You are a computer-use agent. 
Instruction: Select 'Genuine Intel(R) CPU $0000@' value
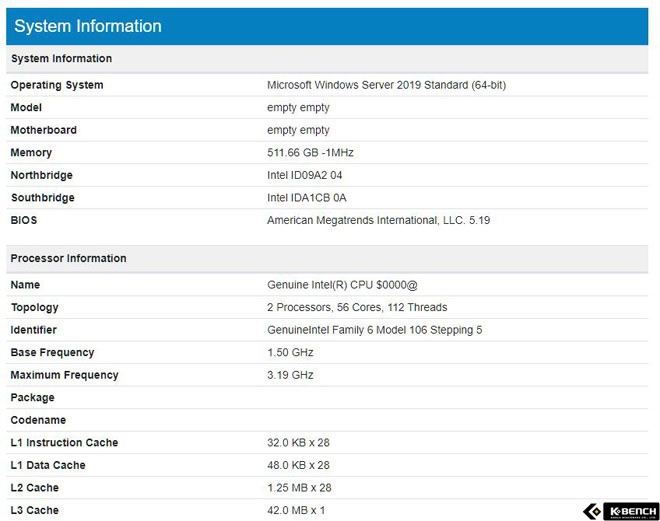click(342, 285)
